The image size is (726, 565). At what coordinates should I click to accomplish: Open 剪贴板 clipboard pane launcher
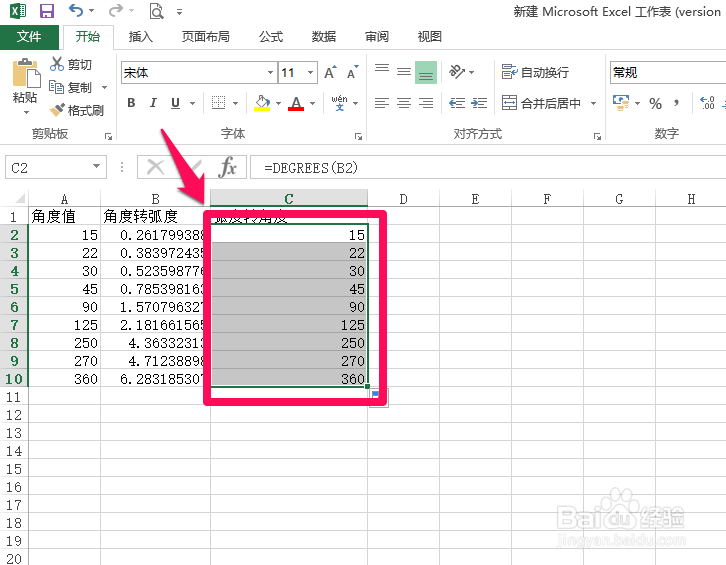click(x=108, y=136)
